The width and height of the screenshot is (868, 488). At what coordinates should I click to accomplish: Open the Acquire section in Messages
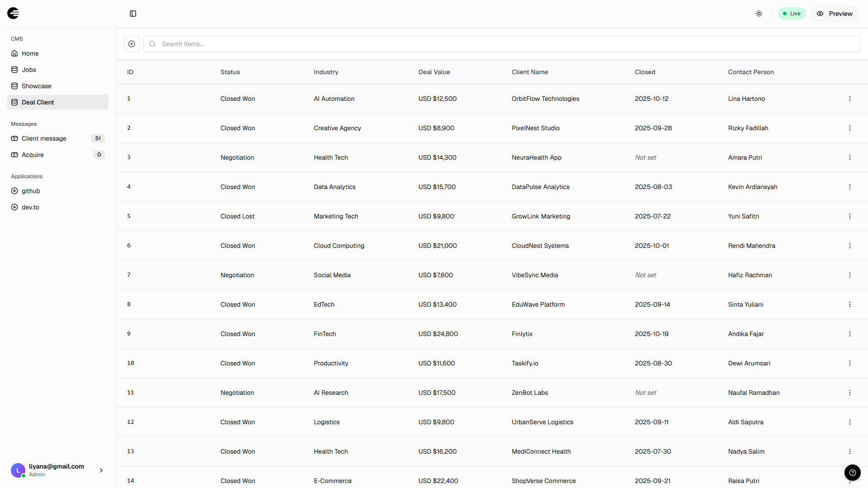33,155
